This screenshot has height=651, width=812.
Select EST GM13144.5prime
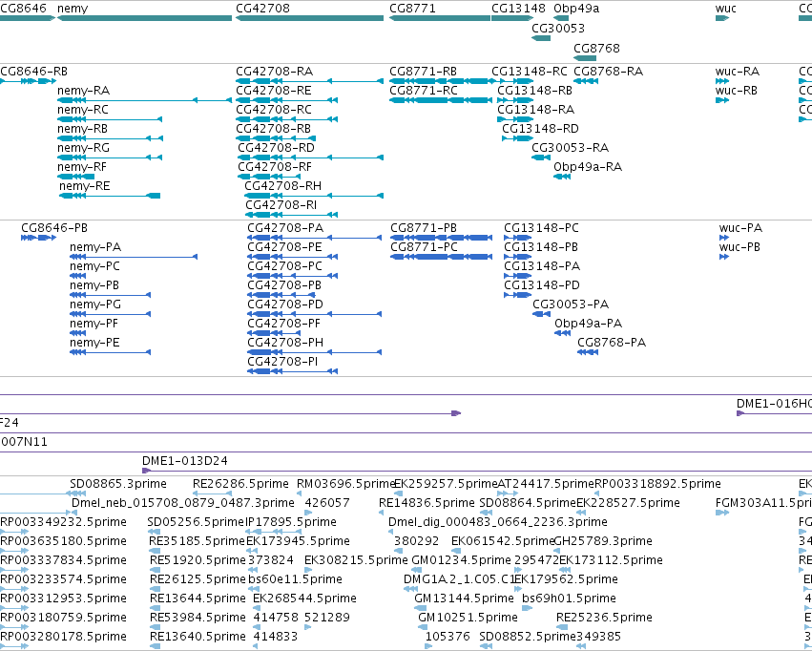(x=464, y=598)
